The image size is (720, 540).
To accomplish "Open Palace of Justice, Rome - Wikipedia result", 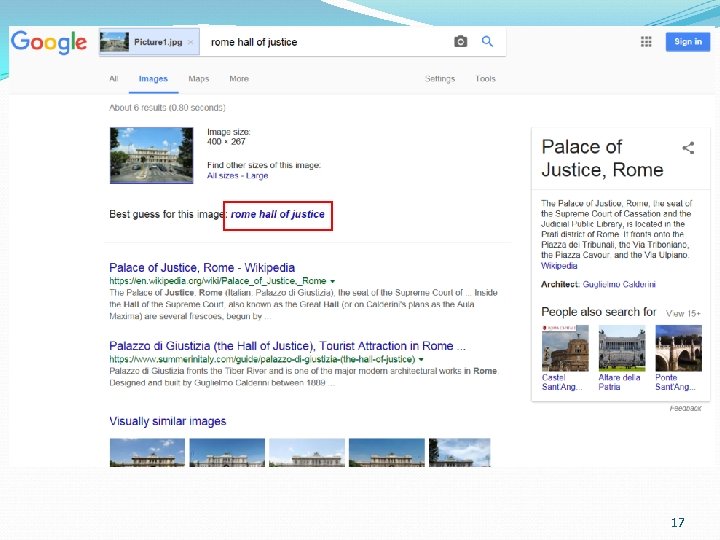I will 202,268.
